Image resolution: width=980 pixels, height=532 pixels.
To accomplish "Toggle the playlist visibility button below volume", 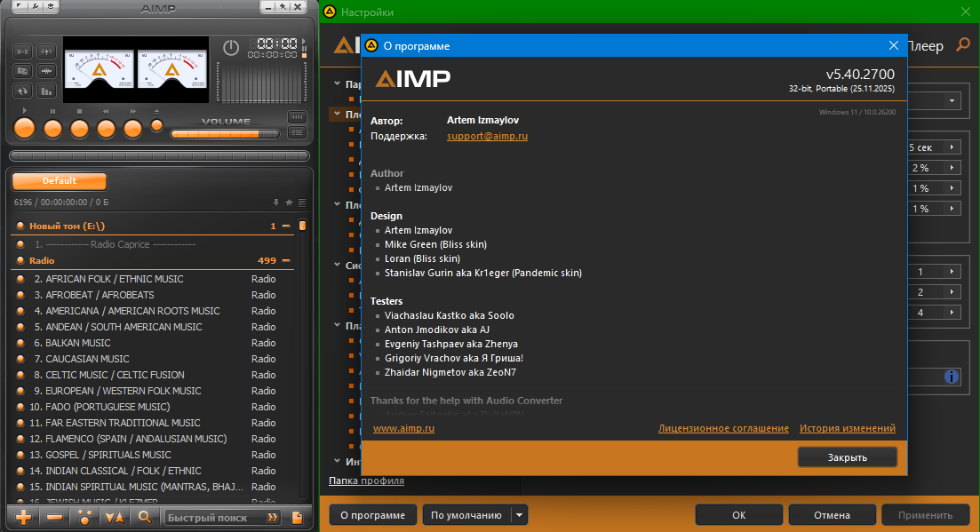I will [296, 133].
